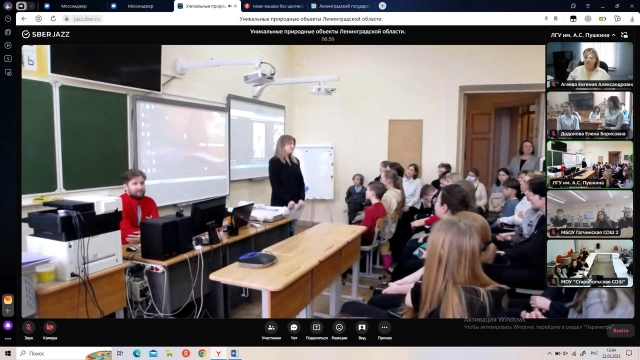Change the layout with Вид
Screen dimensions: 640x360
point(362,331)
